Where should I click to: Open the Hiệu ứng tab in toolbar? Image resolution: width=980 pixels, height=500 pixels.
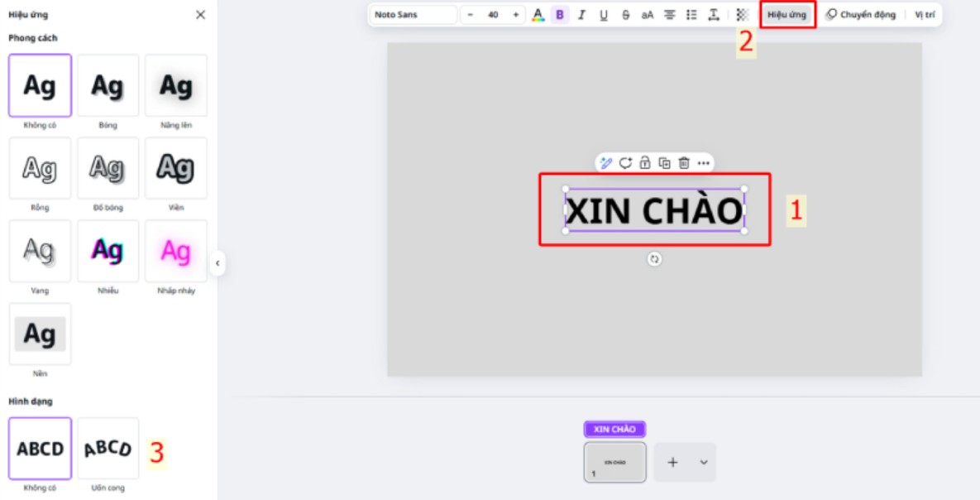click(x=786, y=15)
